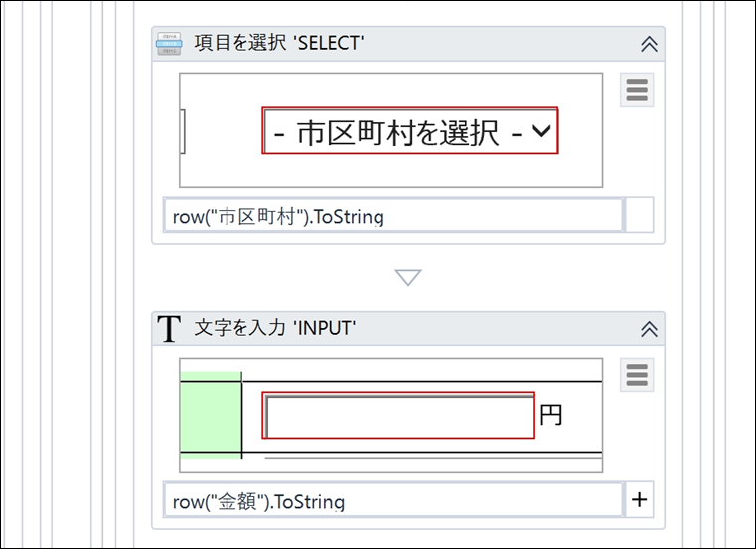Select the 文字を入力 'INPUT' title bar

click(408, 329)
